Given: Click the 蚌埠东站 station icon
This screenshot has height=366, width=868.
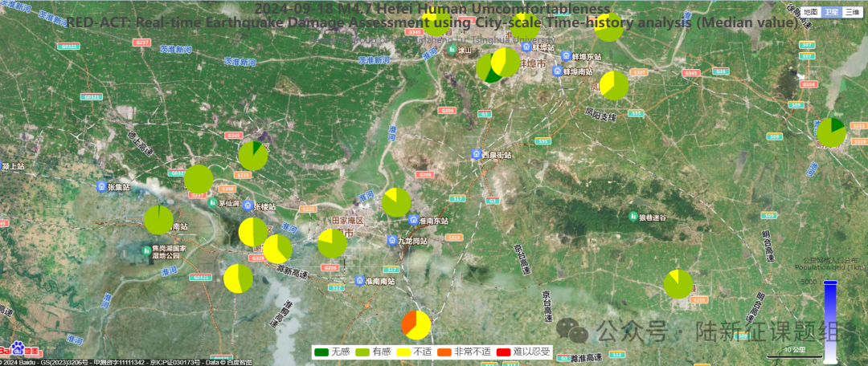Looking at the screenshot, I should pos(567,56).
